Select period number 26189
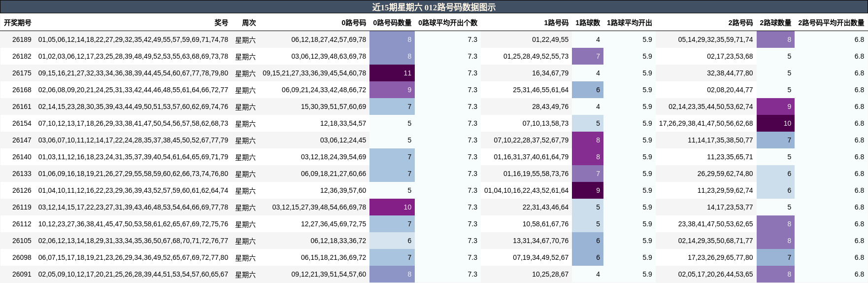Viewport: 868px width, 283px height. pos(22,39)
